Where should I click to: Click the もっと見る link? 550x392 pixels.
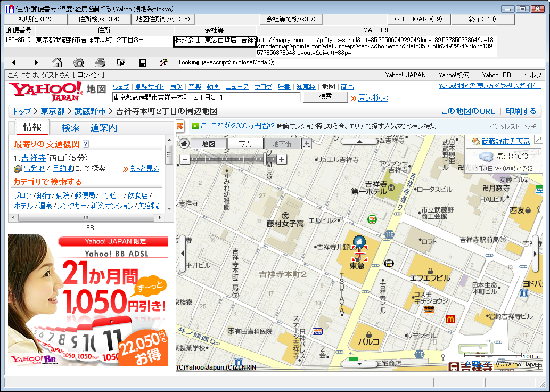coord(144,168)
